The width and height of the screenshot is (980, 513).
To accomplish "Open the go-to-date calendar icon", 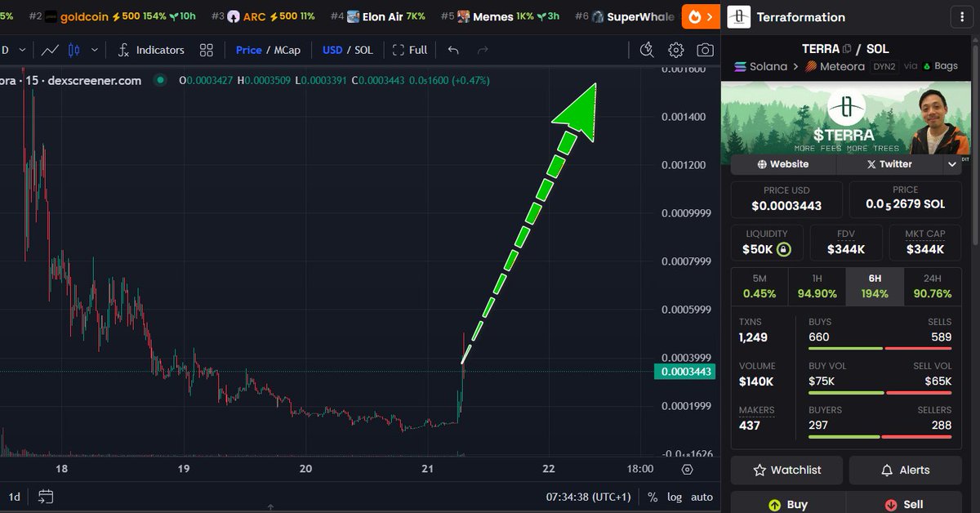I will point(46,497).
